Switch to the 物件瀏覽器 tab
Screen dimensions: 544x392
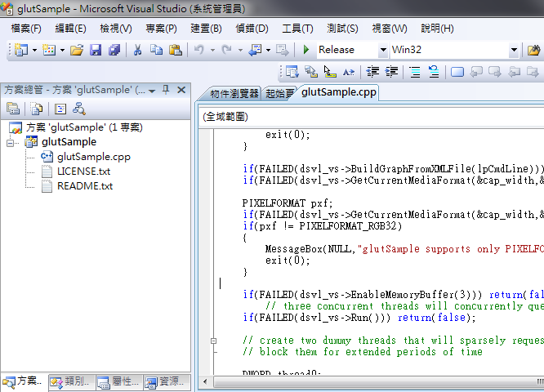[234, 93]
